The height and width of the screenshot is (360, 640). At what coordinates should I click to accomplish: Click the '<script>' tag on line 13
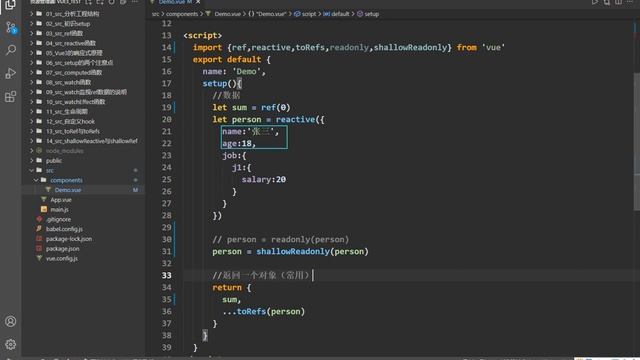click(x=203, y=36)
